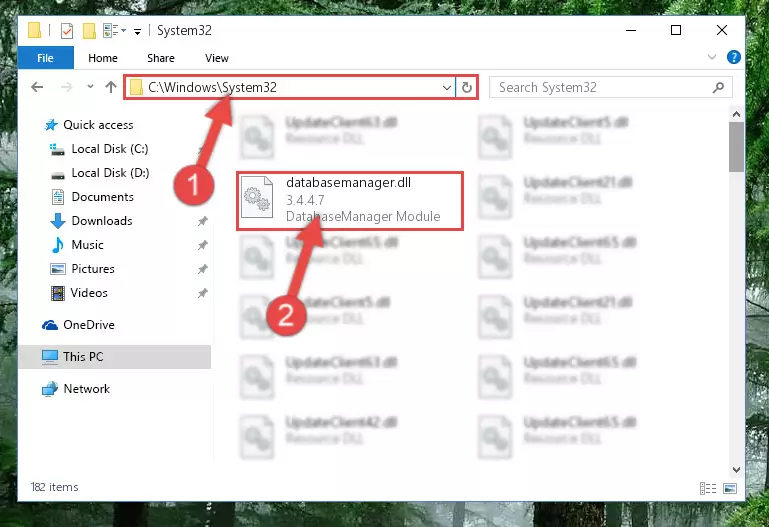This screenshot has height=527, width=769.
Task: Click the Quick access star icon
Action: pos(51,125)
